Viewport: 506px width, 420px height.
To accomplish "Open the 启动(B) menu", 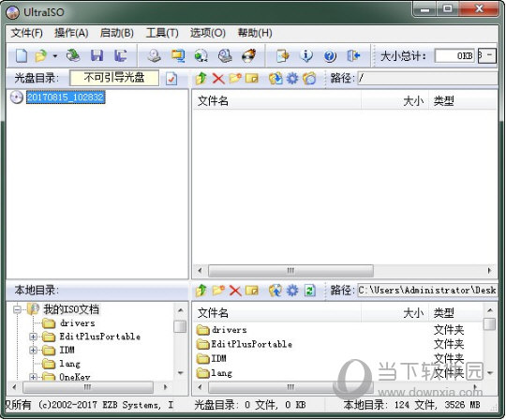I will [x=117, y=33].
